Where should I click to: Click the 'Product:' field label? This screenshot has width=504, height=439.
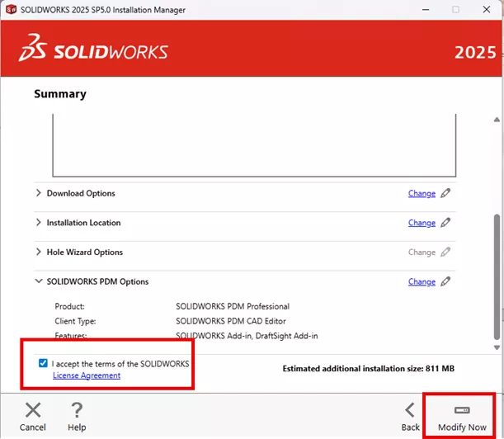tap(69, 306)
